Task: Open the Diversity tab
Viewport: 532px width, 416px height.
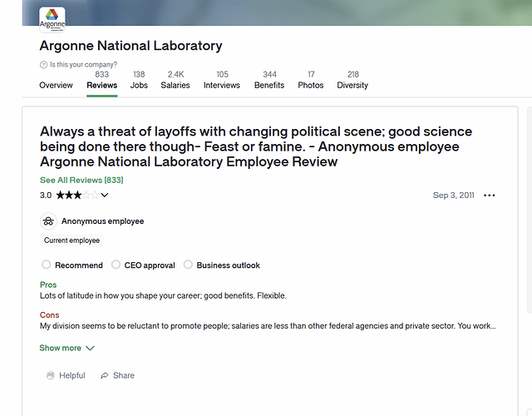Action: pos(352,80)
